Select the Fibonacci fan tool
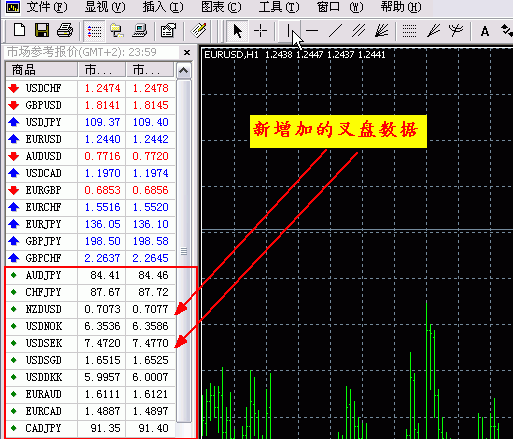Screen dimensions: 513x439 point(433,31)
